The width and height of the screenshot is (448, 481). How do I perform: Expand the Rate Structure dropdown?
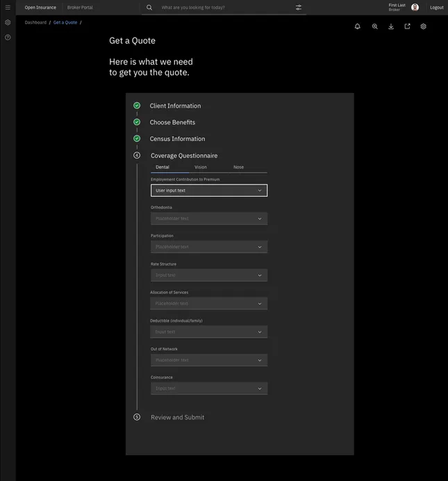[209, 275]
